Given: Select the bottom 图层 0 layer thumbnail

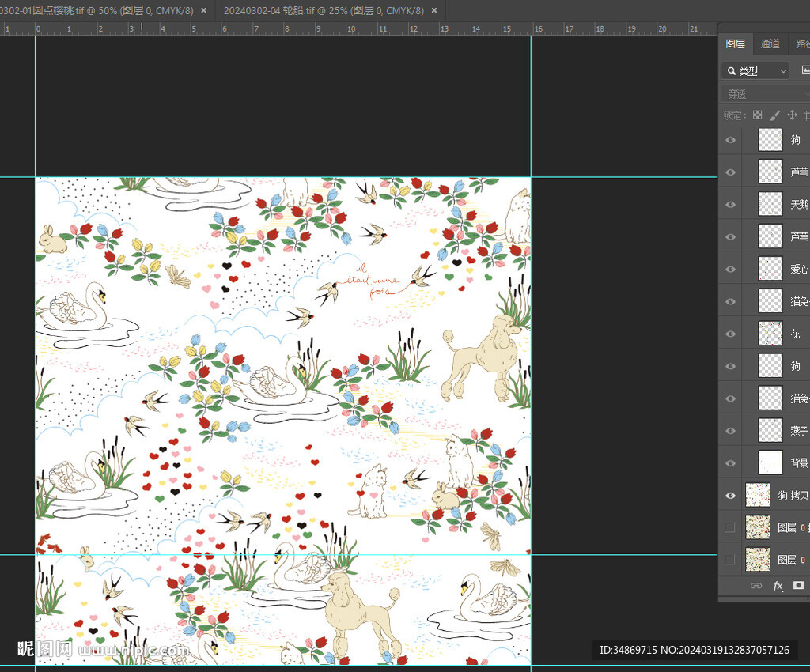Looking at the screenshot, I should 758,560.
